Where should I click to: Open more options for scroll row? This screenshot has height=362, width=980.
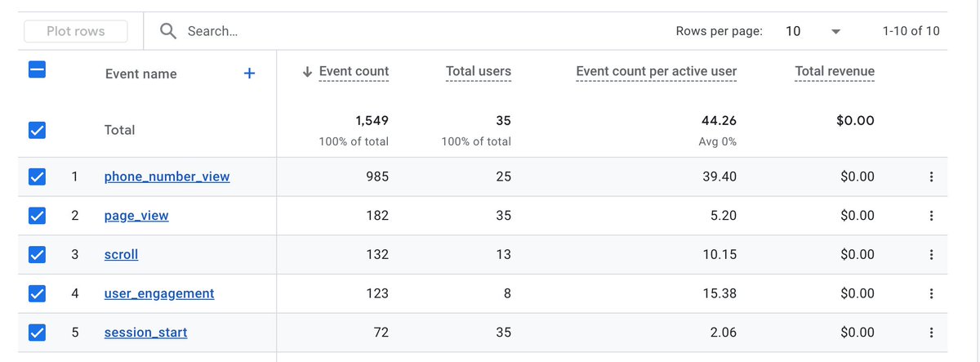pos(931,255)
